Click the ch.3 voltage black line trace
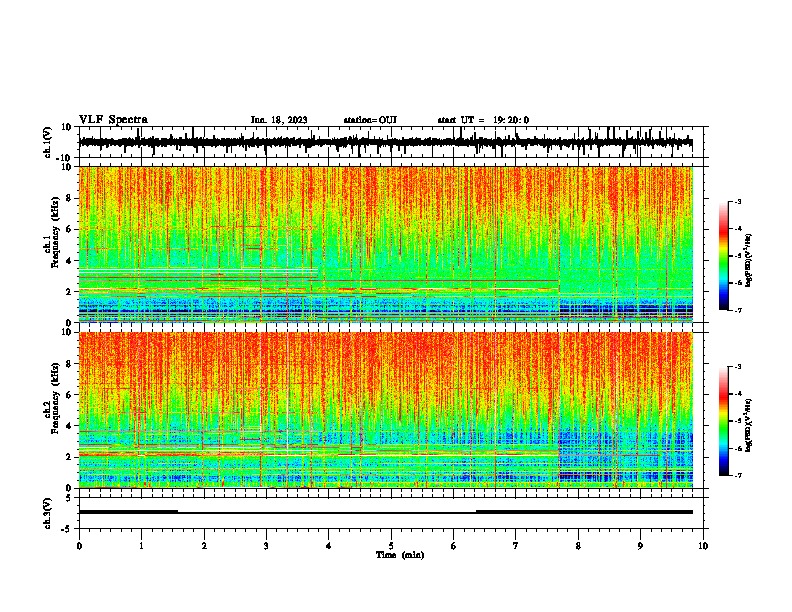The height and width of the screenshot is (612, 792). pyautogui.click(x=386, y=512)
